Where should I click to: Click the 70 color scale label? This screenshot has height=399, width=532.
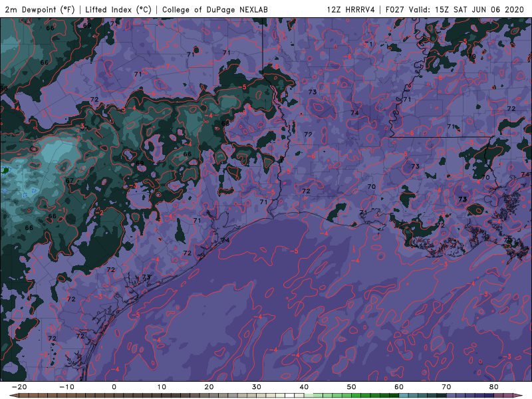(x=446, y=387)
